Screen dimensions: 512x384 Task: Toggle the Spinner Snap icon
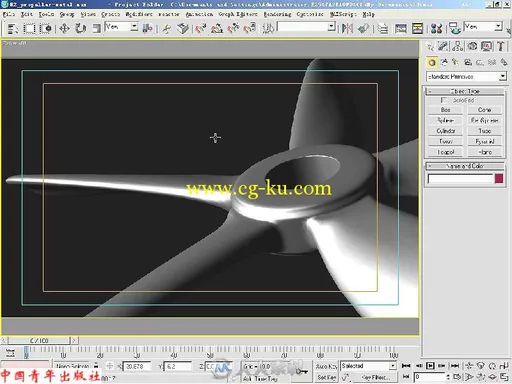click(250, 29)
